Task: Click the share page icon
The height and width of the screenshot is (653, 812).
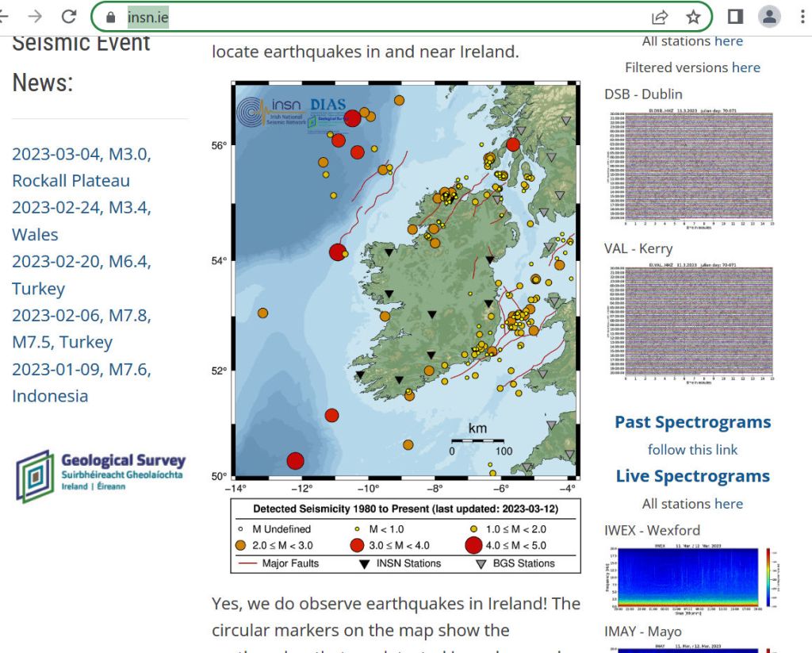Action: coord(659,17)
